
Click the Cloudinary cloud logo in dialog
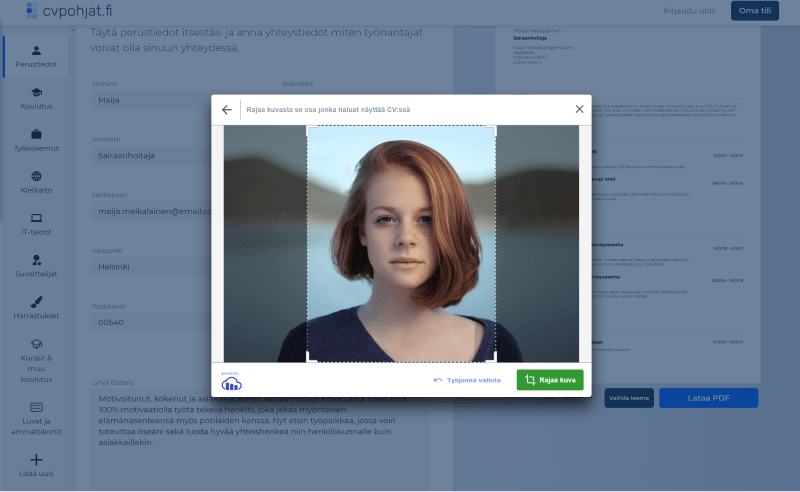click(231, 382)
